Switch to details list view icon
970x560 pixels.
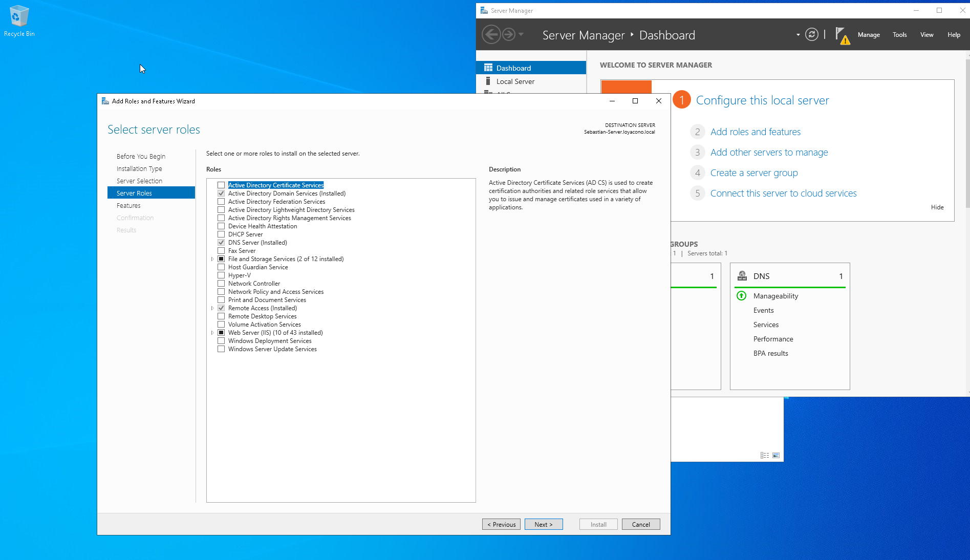765,455
